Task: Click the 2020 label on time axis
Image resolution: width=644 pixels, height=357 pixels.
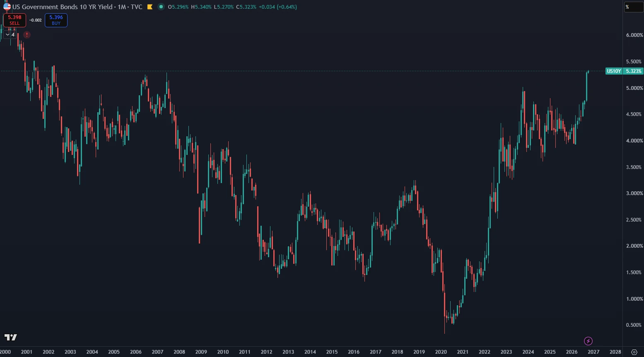Action: pyautogui.click(x=441, y=352)
